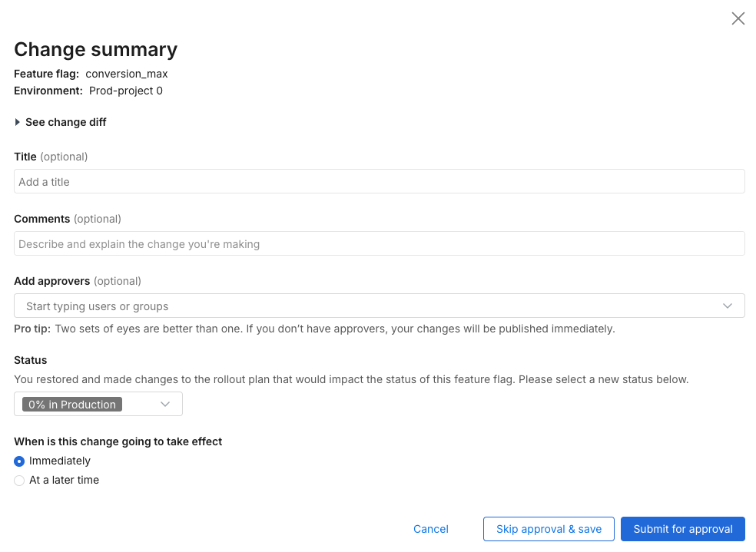756x552 pixels.
Task: Focus the Comments text field
Action: (x=380, y=244)
